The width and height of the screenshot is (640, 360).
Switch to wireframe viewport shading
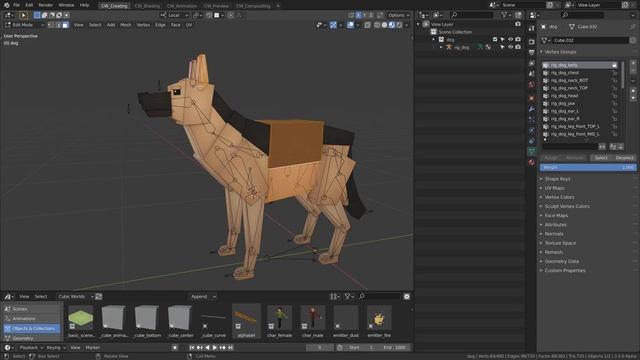377,25
